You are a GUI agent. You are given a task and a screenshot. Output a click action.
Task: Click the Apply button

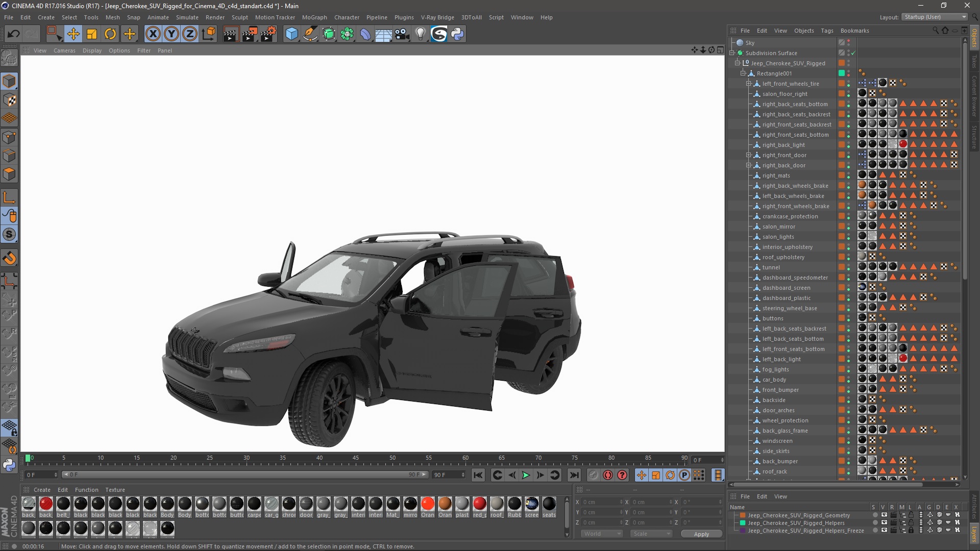click(x=701, y=534)
